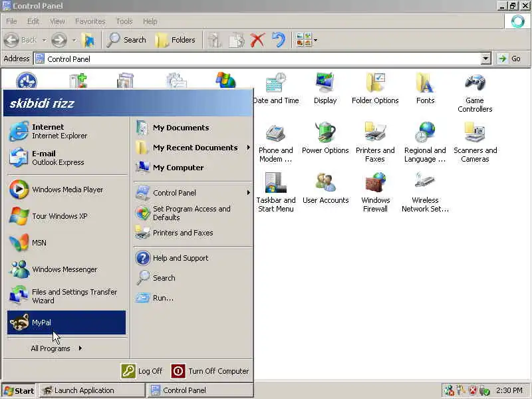This screenshot has width=532, height=399.
Task: Click the Address bar field
Action: (x=257, y=59)
